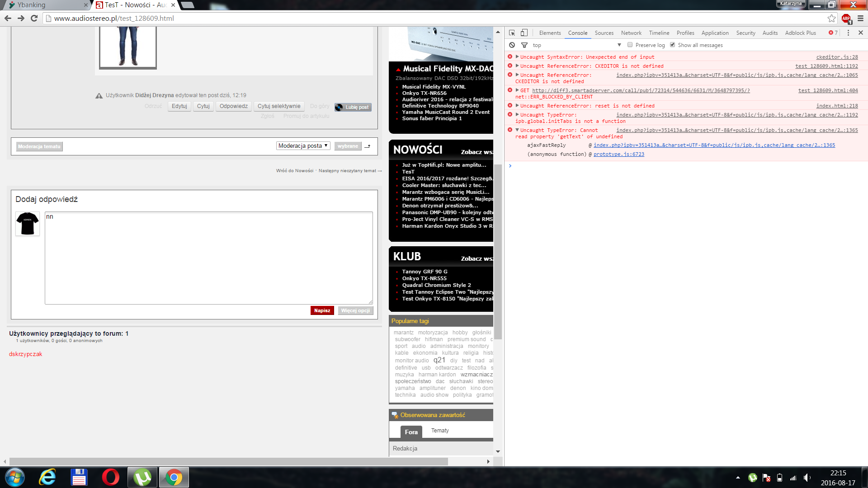Open the prototype.js:6723 source link
The image size is (868, 488).
coord(618,155)
